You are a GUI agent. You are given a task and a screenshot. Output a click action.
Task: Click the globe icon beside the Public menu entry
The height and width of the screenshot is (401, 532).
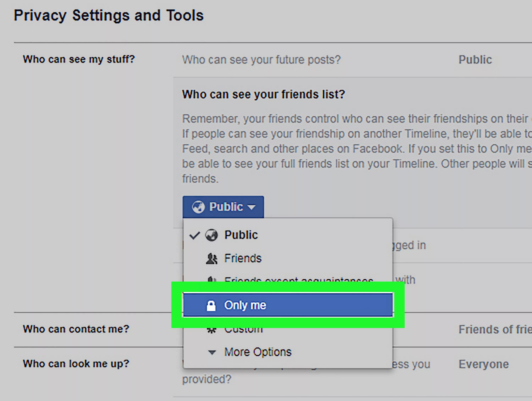(x=211, y=235)
